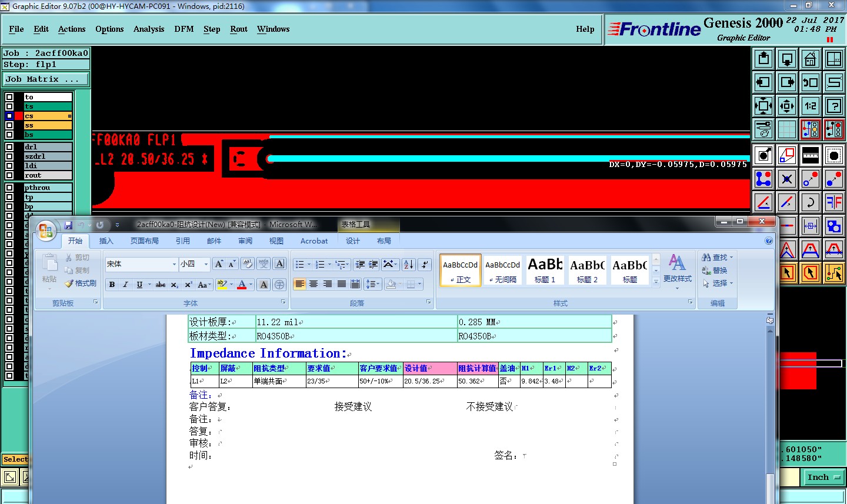847x504 pixels.
Task: Select the ruler measurement tool icon
Action: tap(811, 155)
